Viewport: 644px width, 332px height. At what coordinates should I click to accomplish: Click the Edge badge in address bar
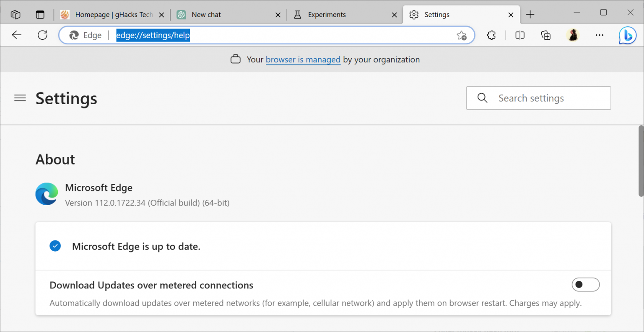tap(85, 35)
